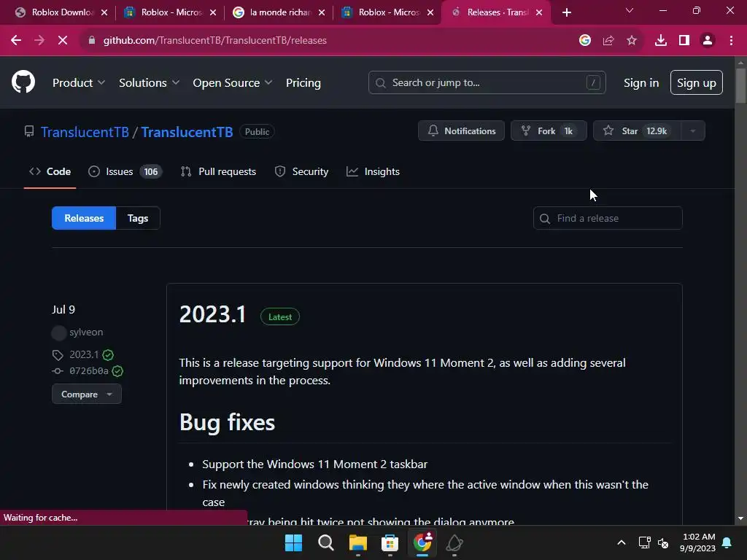Switch to the Pull requests tab
The width and height of the screenshot is (747, 560).
point(219,171)
